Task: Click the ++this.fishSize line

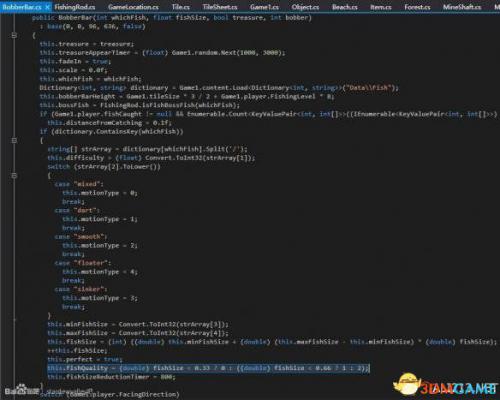Action: [77, 350]
